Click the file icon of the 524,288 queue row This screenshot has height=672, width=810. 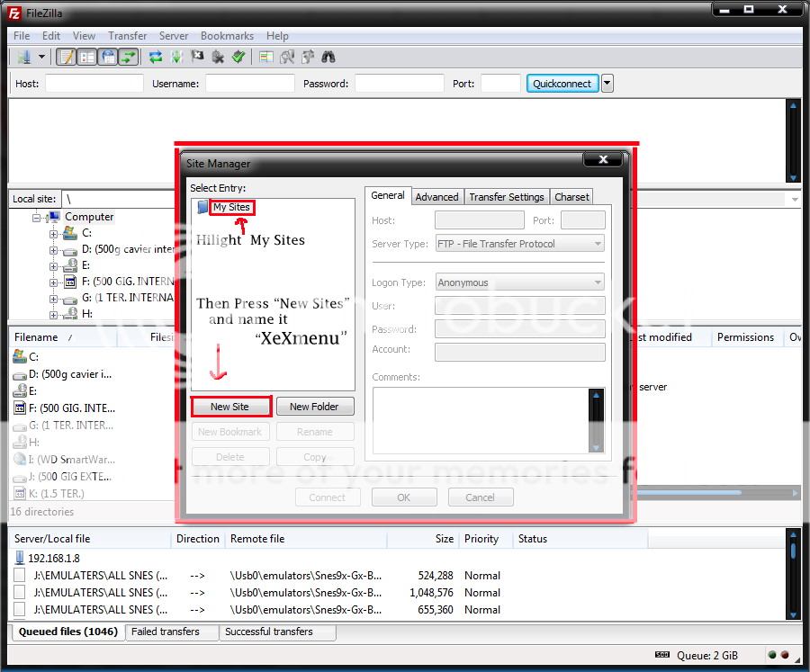pyautogui.click(x=20, y=576)
